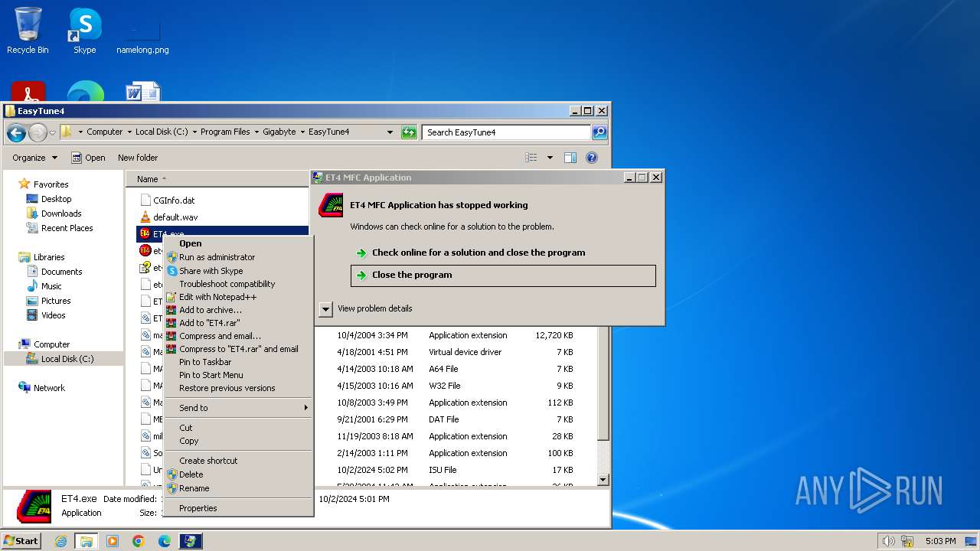Image resolution: width=980 pixels, height=551 pixels.
Task: Choose Run as administrator
Action: click(x=238, y=257)
